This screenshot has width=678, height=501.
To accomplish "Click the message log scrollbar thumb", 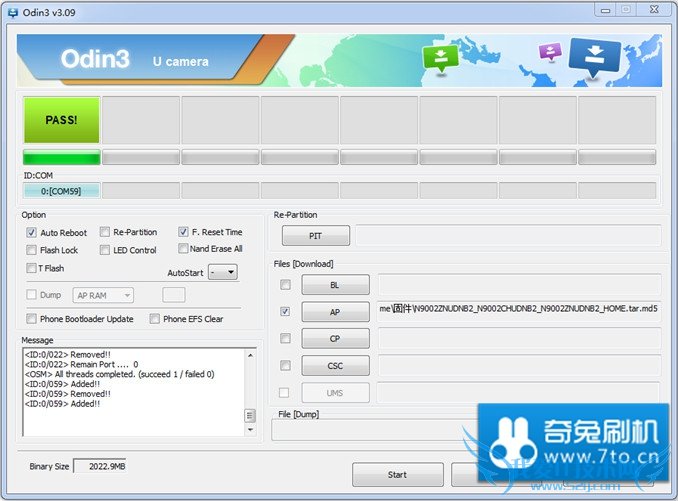I will pos(250,416).
